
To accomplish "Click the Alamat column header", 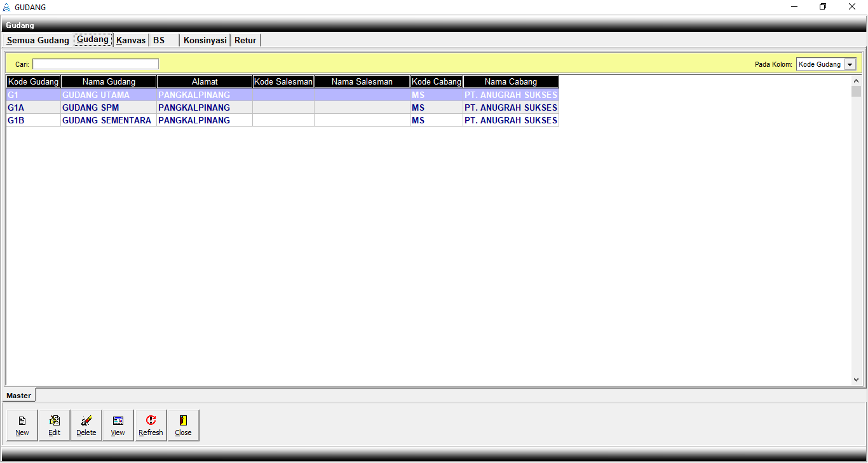I will [x=205, y=81].
